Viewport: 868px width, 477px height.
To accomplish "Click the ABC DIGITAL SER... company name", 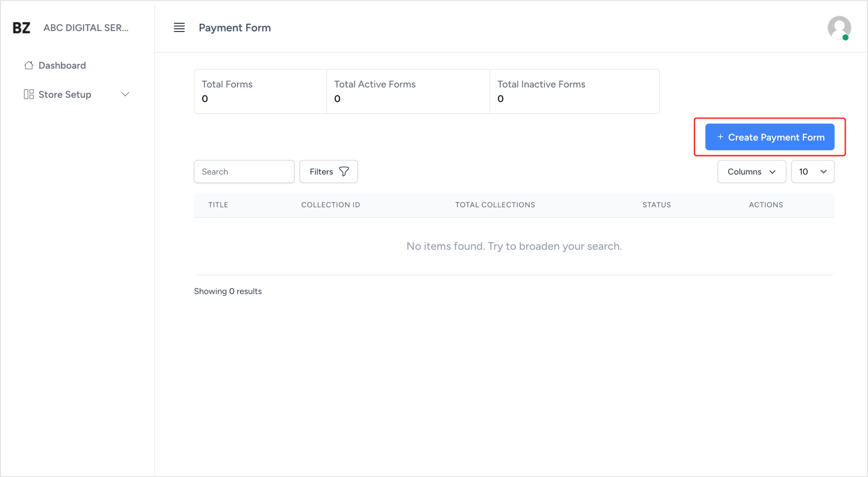I will (86, 28).
